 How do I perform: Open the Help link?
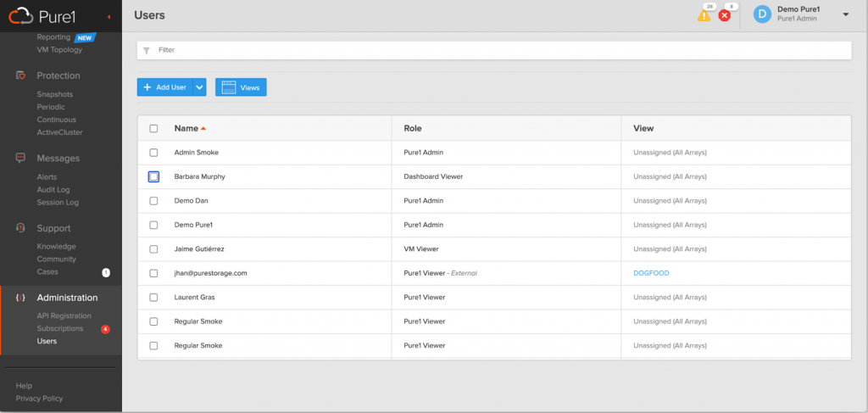point(24,386)
